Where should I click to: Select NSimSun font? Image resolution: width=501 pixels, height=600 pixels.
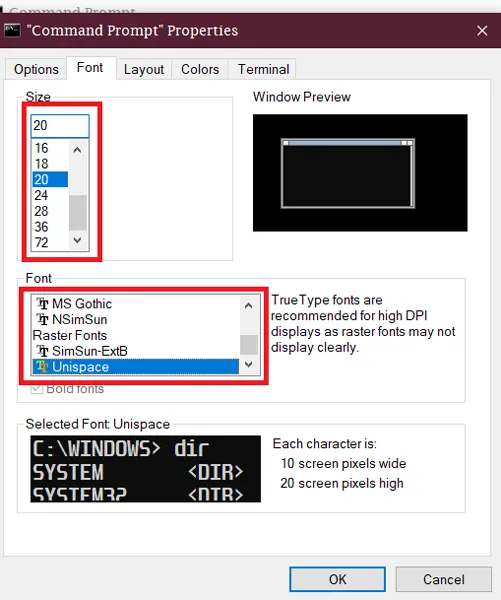(x=135, y=320)
